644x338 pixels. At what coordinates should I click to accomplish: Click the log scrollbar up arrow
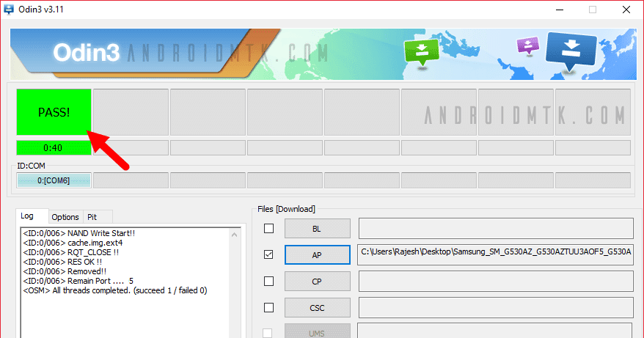click(234, 235)
